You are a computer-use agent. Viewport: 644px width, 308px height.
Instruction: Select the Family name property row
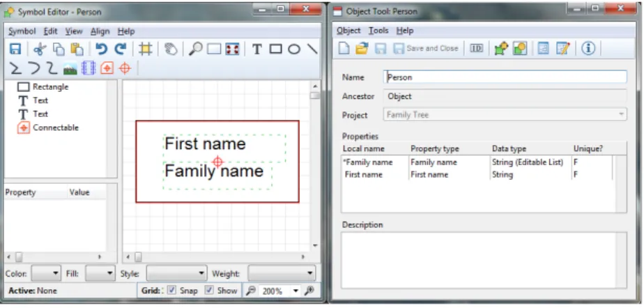click(477, 162)
